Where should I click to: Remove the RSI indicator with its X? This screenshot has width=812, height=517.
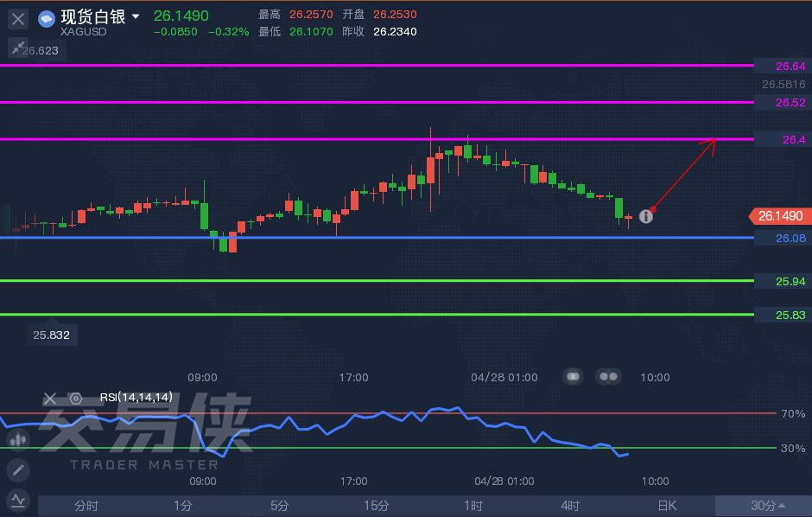(x=50, y=399)
